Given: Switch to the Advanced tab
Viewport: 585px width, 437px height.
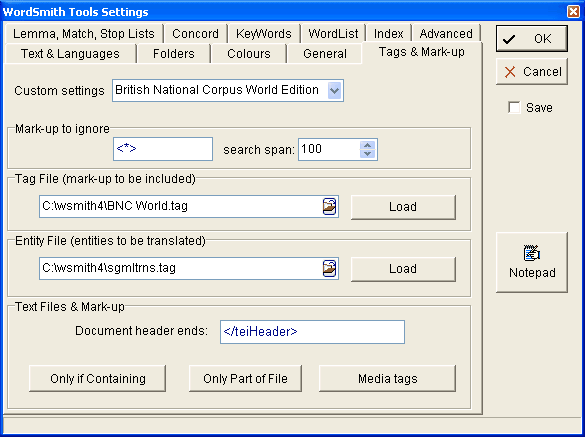Looking at the screenshot, I should tap(446, 34).
